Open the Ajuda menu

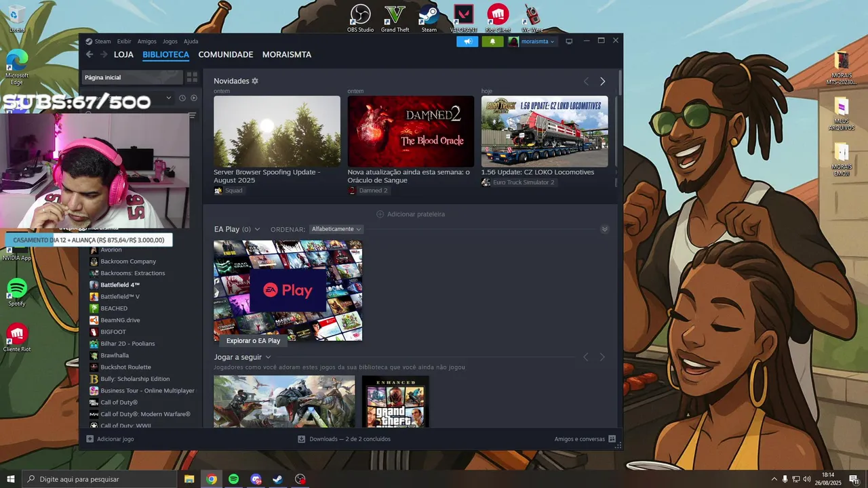coord(191,41)
